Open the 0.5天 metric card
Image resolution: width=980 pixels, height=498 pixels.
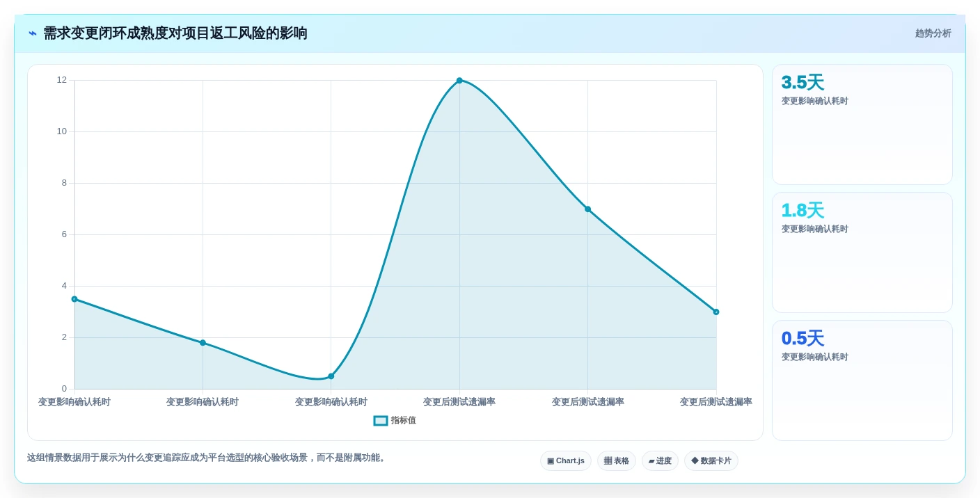[862, 380]
